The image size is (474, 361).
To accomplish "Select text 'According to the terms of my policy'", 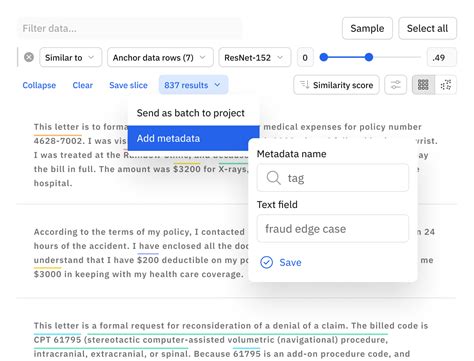I will tap(113, 232).
